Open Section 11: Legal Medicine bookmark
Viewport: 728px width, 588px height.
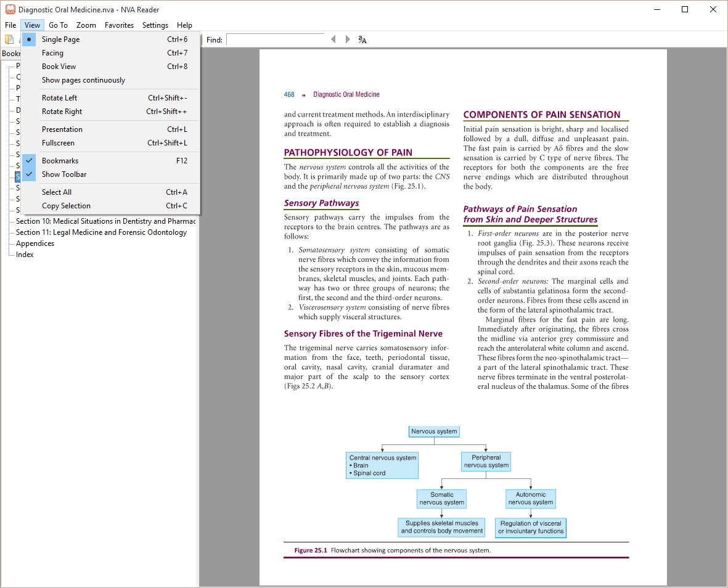click(101, 232)
